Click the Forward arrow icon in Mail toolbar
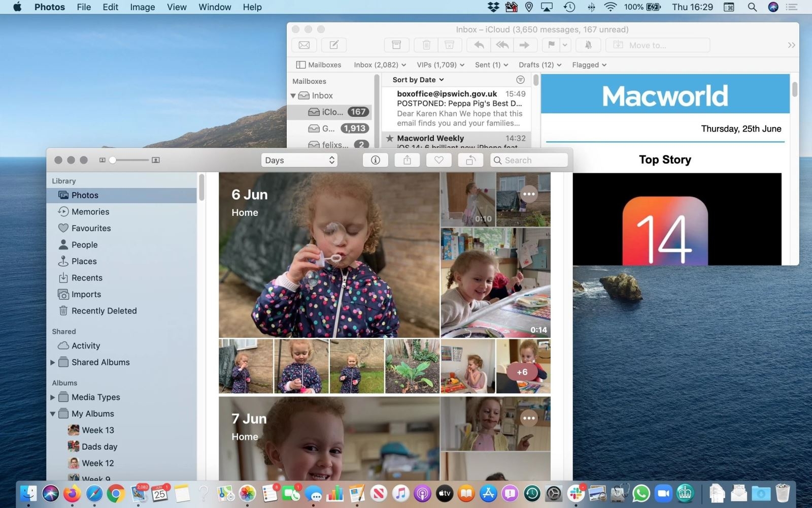The width and height of the screenshot is (812, 508). coord(525,45)
